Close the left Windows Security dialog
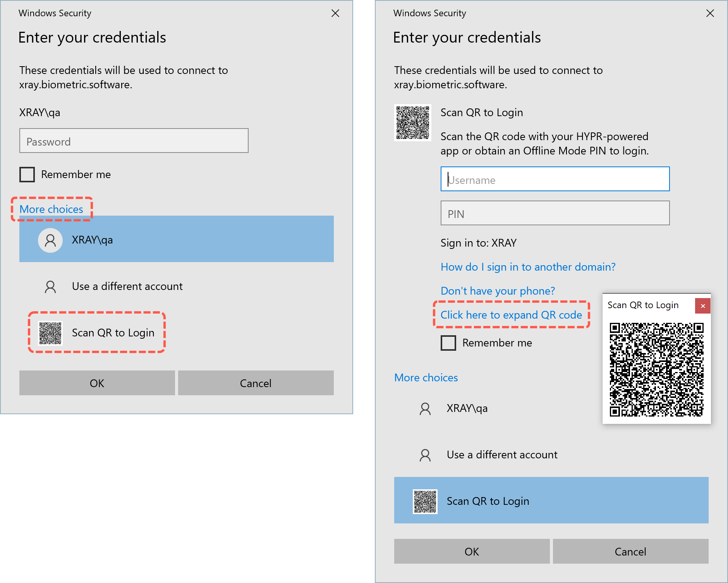The image size is (728, 583). [335, 13]
